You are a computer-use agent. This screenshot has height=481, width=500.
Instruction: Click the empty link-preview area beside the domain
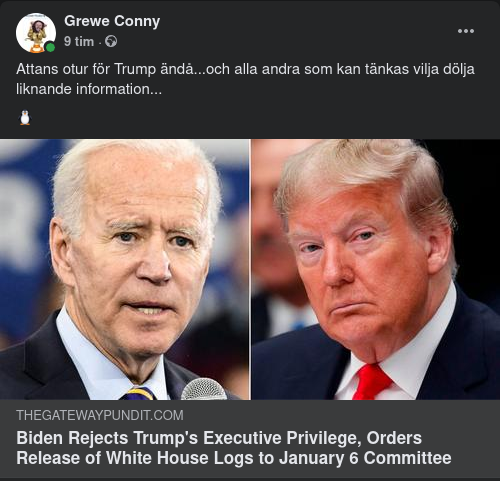pyautogui.click(x=340, y=415)
